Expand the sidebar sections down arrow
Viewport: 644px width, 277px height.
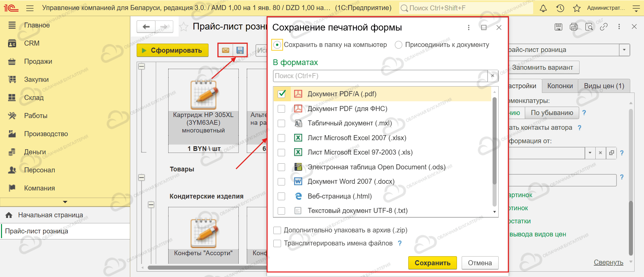coord(65,202)
